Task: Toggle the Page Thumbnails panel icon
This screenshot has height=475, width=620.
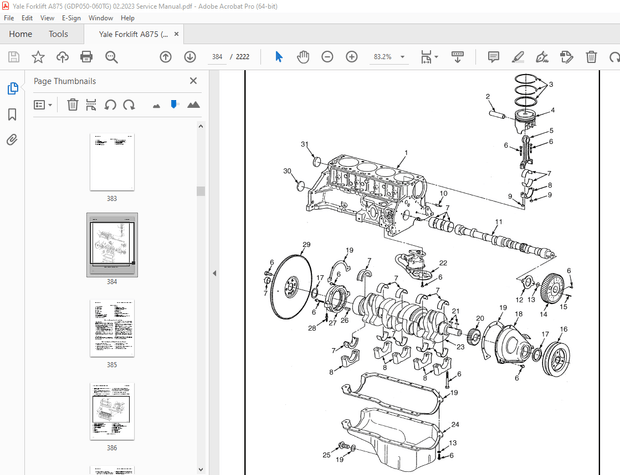Action: pos(12,88)
